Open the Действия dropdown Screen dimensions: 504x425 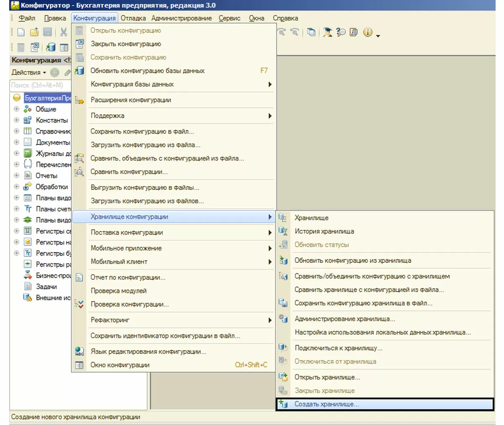[x=29, y=72]
